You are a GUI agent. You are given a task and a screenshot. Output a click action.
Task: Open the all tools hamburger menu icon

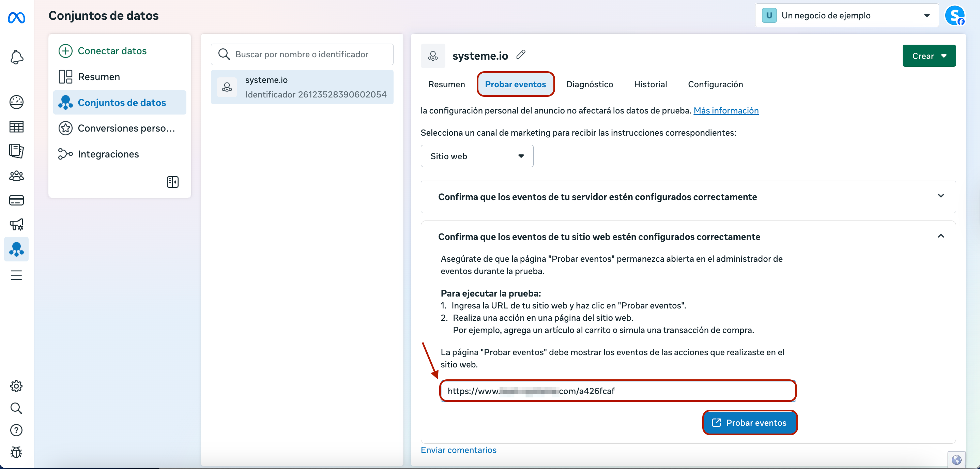(x=16, y=275)
